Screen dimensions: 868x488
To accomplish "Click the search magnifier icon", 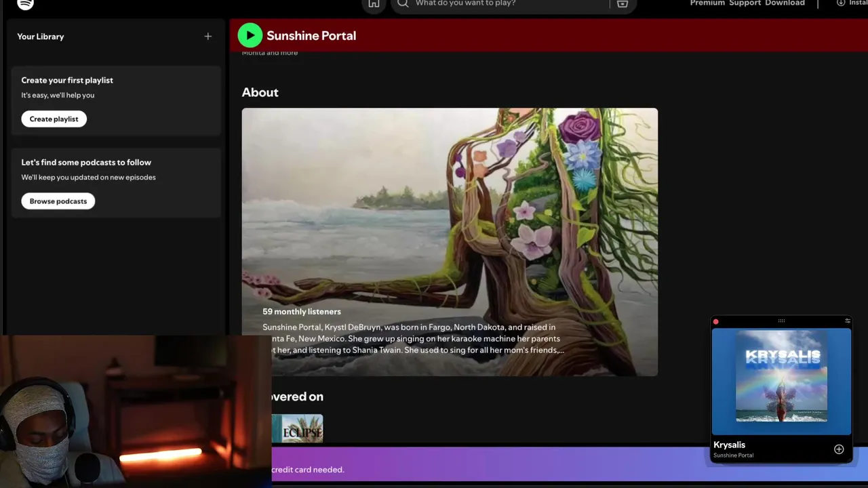I will [403, 3].
